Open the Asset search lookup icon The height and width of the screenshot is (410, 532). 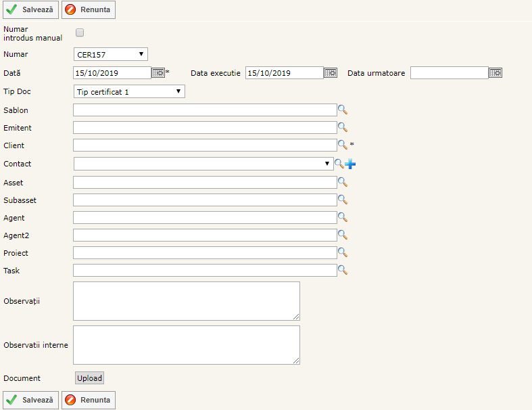point(342,182)
